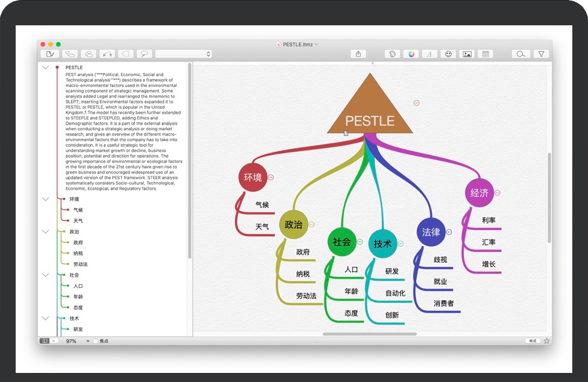Open the calendar date icon
The width and height of the screenshot is (588, 382).
(x=485, y=54)
